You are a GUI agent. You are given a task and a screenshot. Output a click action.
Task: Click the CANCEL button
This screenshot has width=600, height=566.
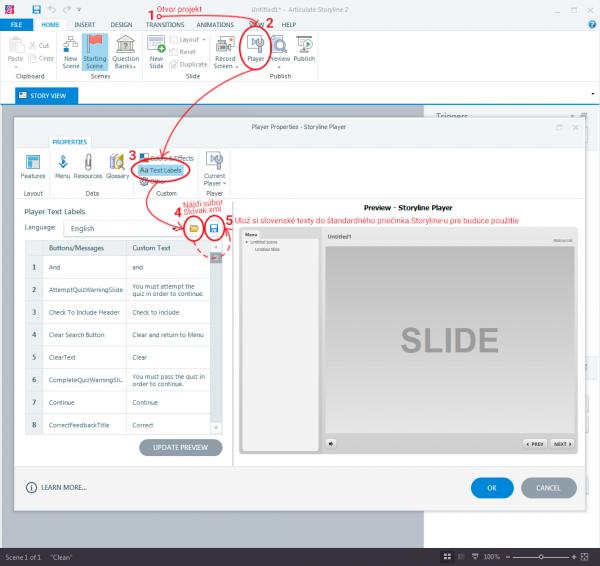548,488
